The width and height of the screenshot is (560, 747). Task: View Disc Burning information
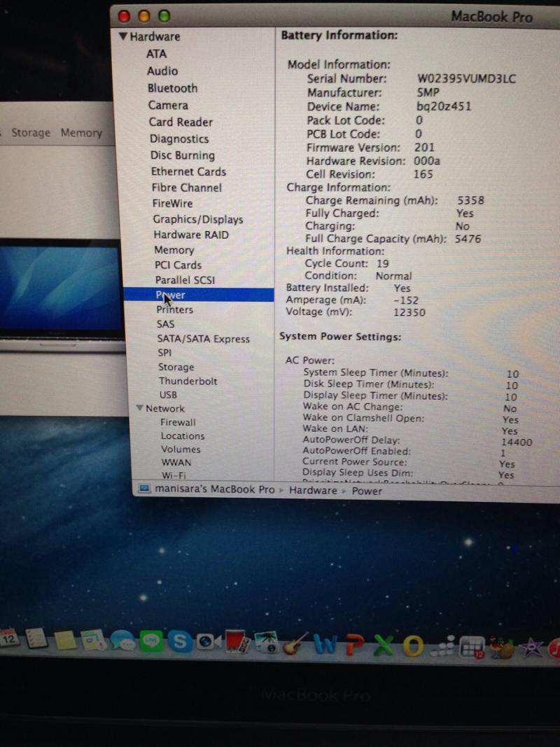[183, 155]
